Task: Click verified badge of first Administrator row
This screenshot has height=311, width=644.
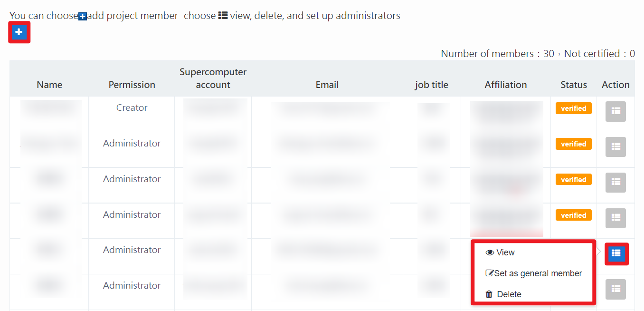Action: pos(573,144)
